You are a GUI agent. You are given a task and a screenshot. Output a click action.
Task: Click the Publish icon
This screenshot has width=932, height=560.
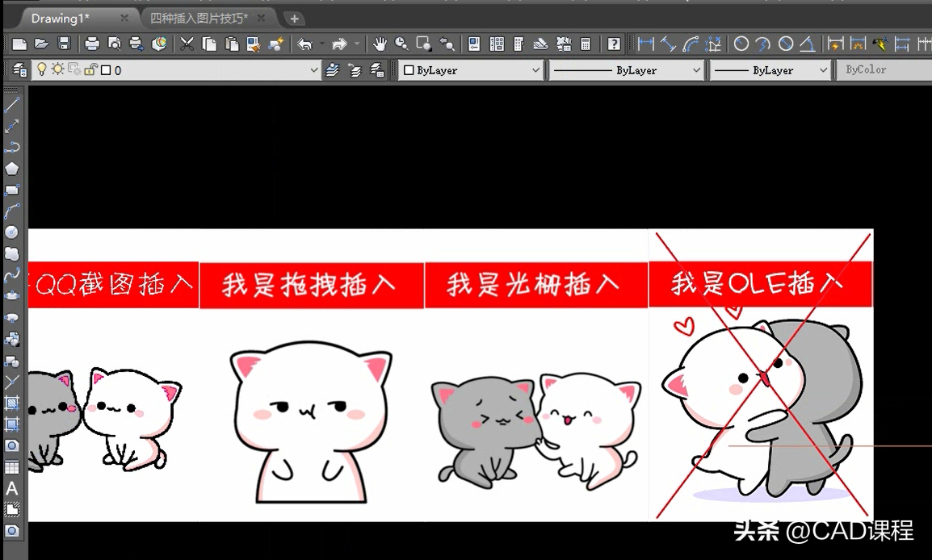click(136, 44)
